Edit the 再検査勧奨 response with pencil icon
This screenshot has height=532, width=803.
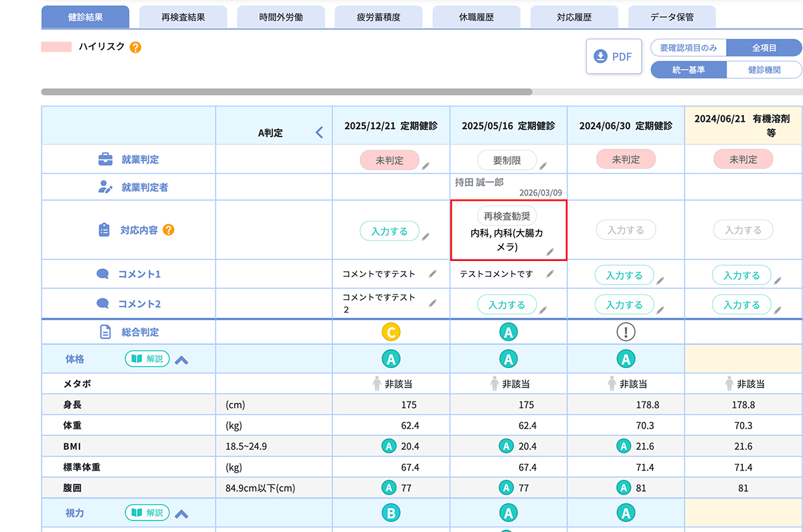click(550, 252)
